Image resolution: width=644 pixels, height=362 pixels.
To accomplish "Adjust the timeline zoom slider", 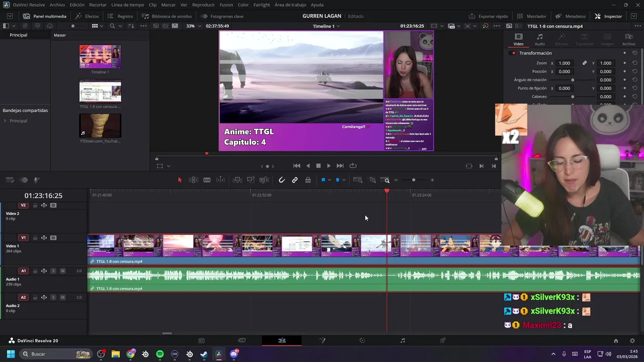I will point(414,180).
